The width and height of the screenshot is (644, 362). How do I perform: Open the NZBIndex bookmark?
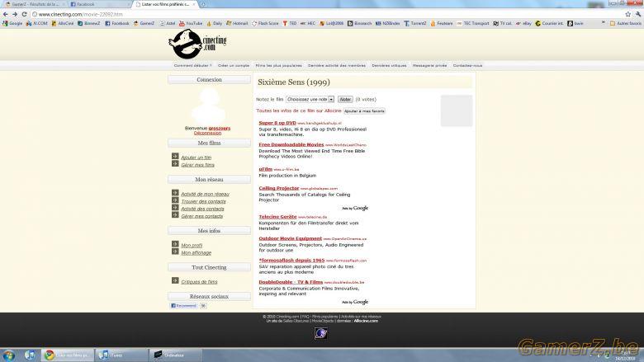coord(388,24)
